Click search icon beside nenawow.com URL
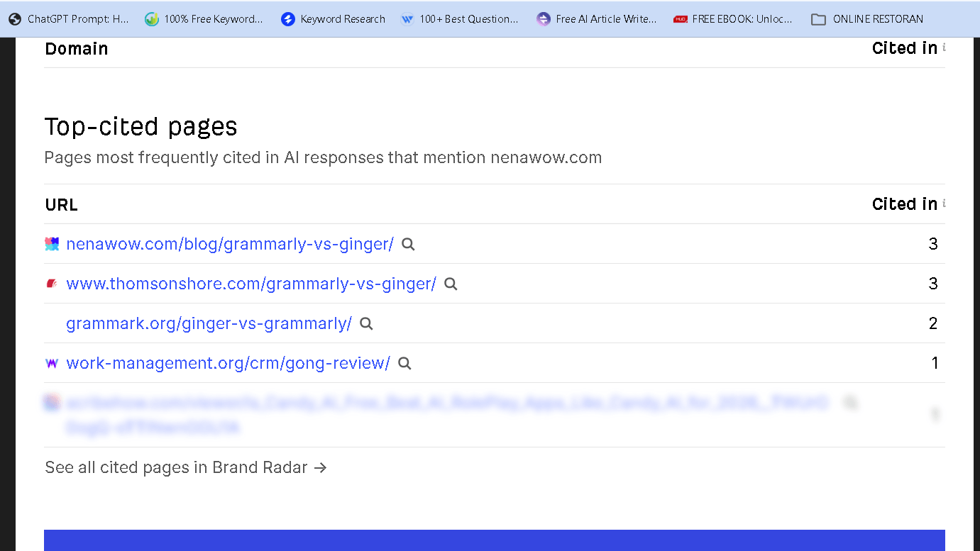 click(x=408, y=244)
